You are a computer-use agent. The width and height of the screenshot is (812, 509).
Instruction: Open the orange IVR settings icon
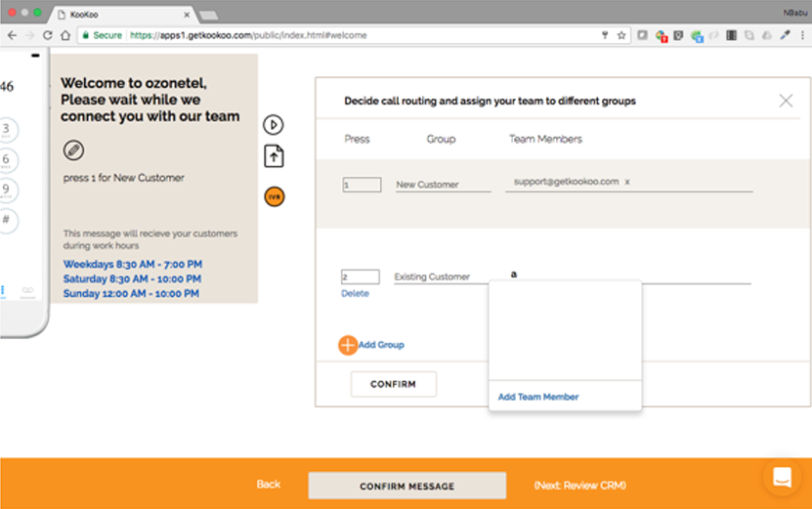coord(275,196)
